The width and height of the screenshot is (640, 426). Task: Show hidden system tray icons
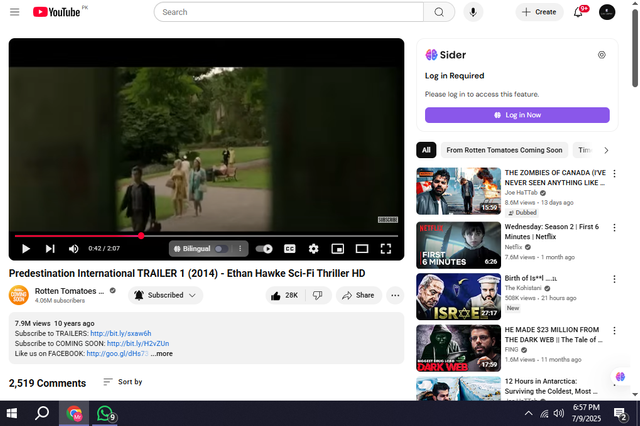pos(528,414)
